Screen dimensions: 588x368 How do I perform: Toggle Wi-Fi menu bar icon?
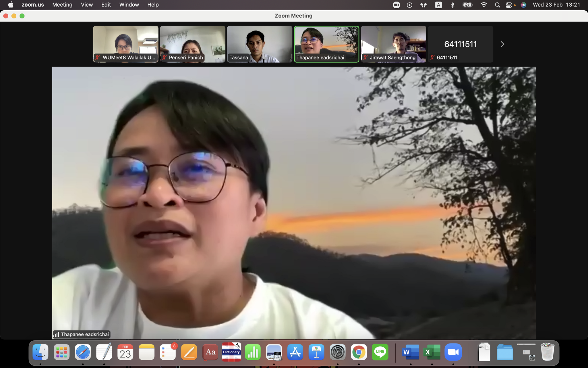[484, 5]
